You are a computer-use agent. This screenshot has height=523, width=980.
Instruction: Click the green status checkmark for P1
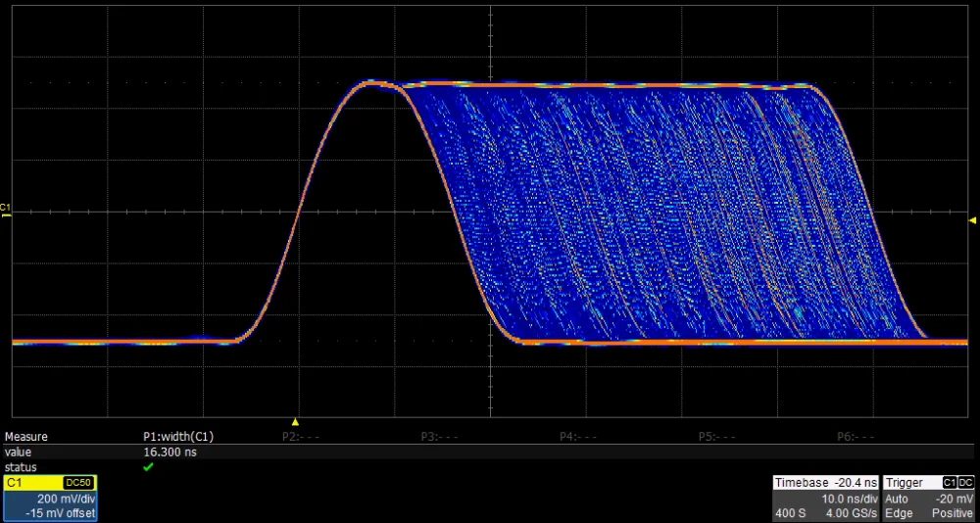click(148, 467)
